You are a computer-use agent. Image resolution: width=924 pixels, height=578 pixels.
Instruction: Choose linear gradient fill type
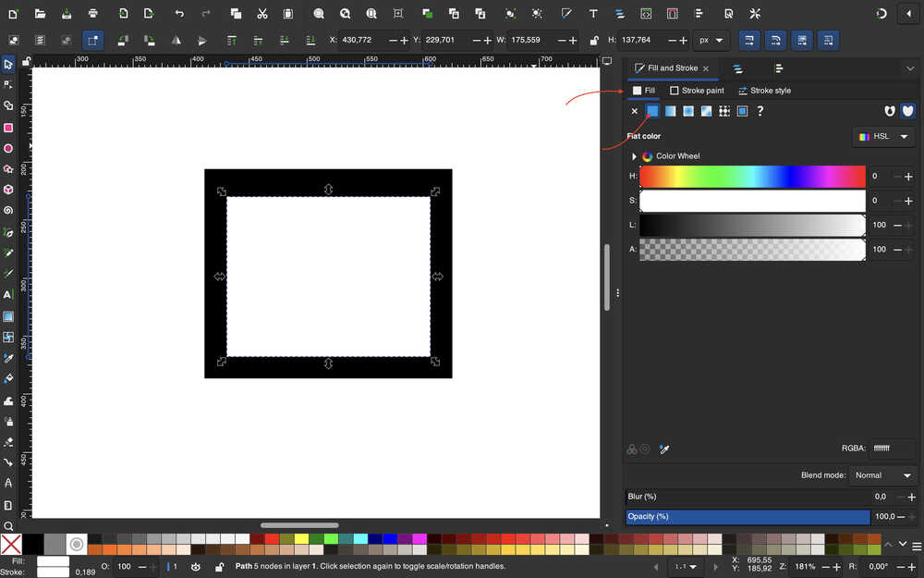click(x=670, y=111)
